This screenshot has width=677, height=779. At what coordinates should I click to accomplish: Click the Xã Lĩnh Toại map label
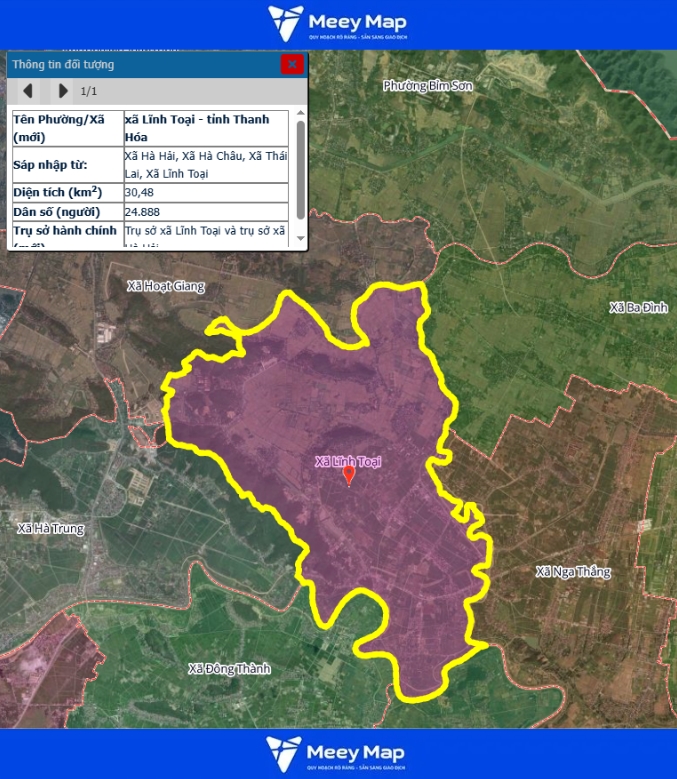pyautogui.click(x=348, y=461)
